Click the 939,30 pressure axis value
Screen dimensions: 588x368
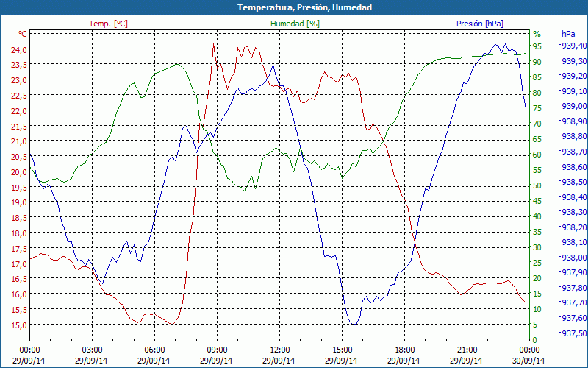coord(574,61)
